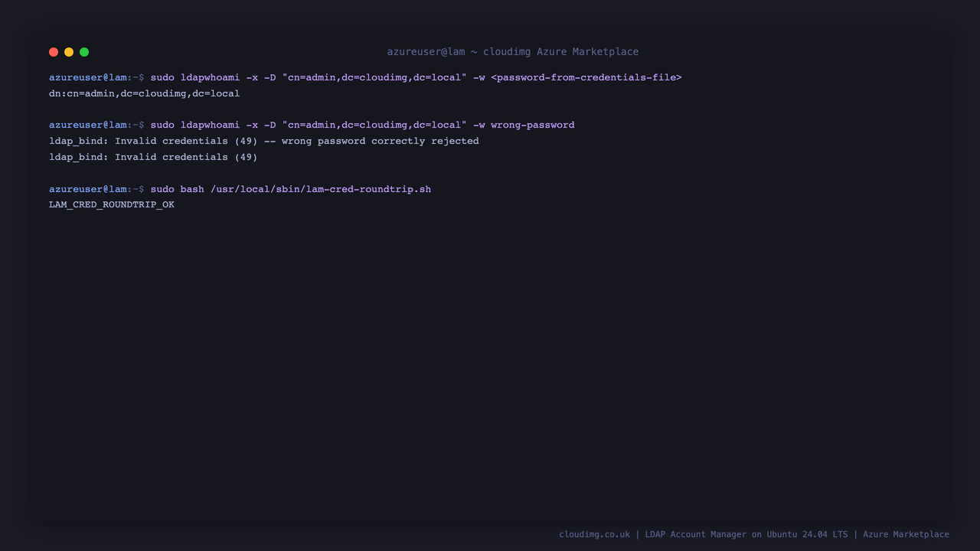The width and height of the screenshot is (980, 551).
Task: Click the yellow minimize window button
Action: click(69, 52)
